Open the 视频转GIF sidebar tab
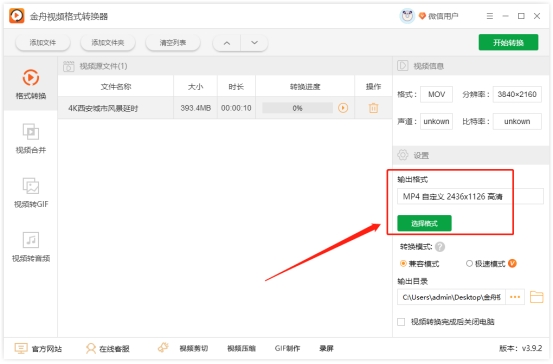The width and height of the screenshot is (553, 364). [31, 193]
